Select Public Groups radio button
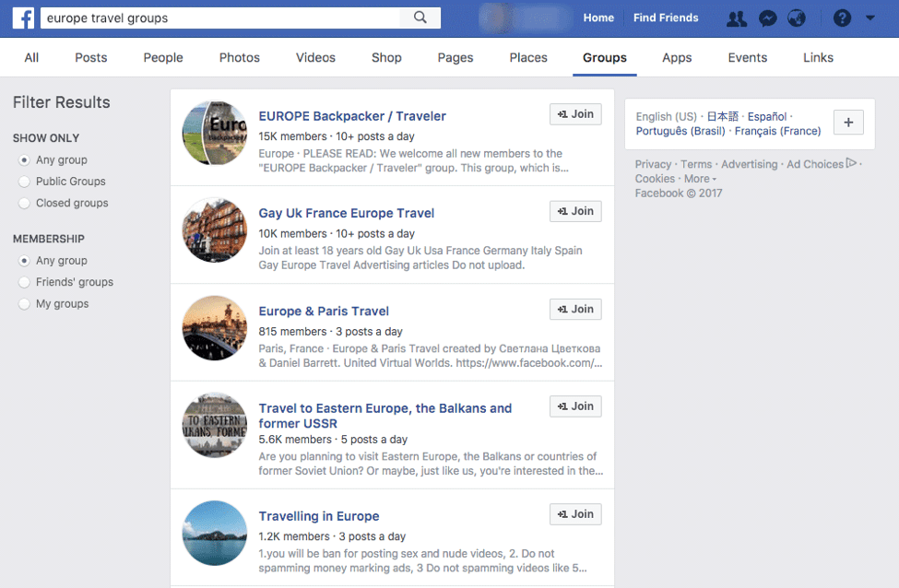This screenshot has width=899, height=588. [x=25, y=182]
